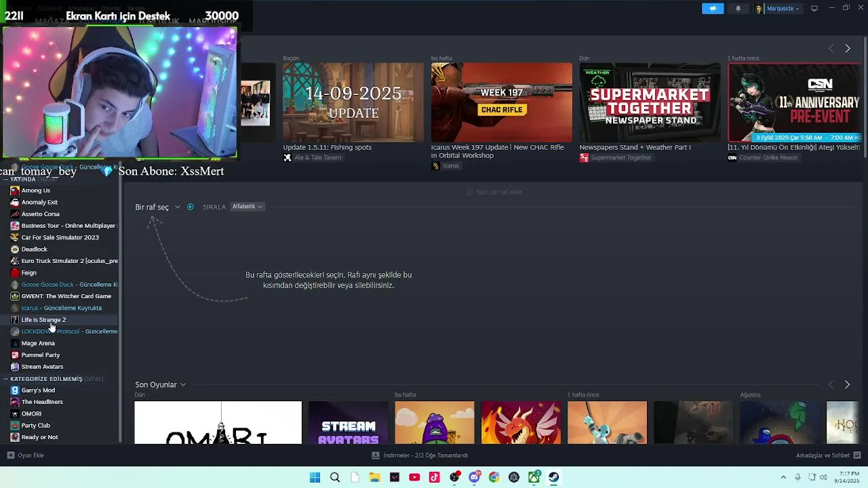Open Arkadaşlar ve Sohbet friends chat
The width and height of the screenshot is (868, 488).
click(828, 455)
